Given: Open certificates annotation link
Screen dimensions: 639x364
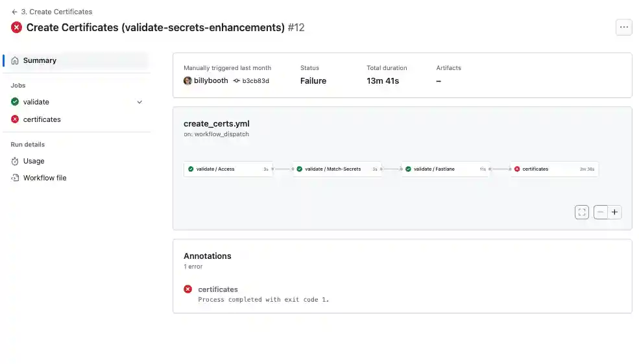Looking at the screenshot, I should pos(218,289).
